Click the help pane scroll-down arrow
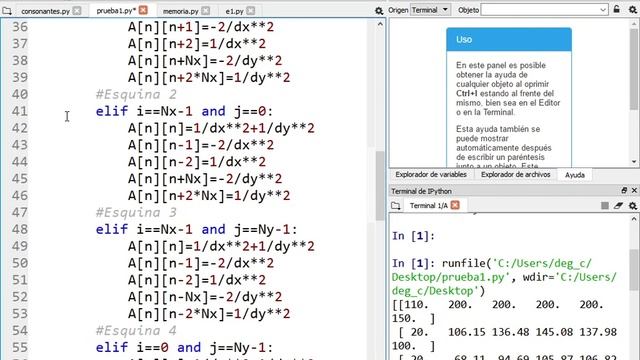 pos(634,162)
